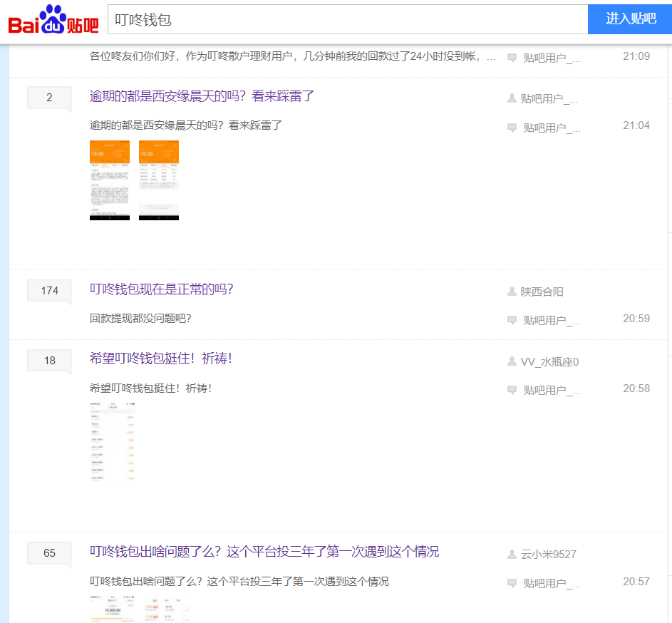
Task: Click last-reply icon next to time 20:59
Action: tap(512, 320)
